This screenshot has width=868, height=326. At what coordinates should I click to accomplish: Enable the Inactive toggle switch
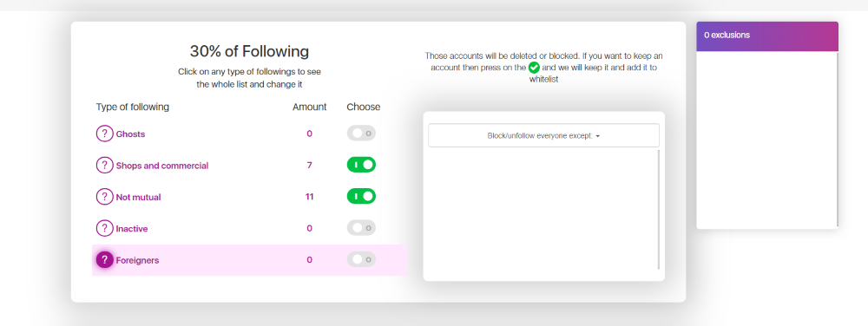(x=361, y=228)
